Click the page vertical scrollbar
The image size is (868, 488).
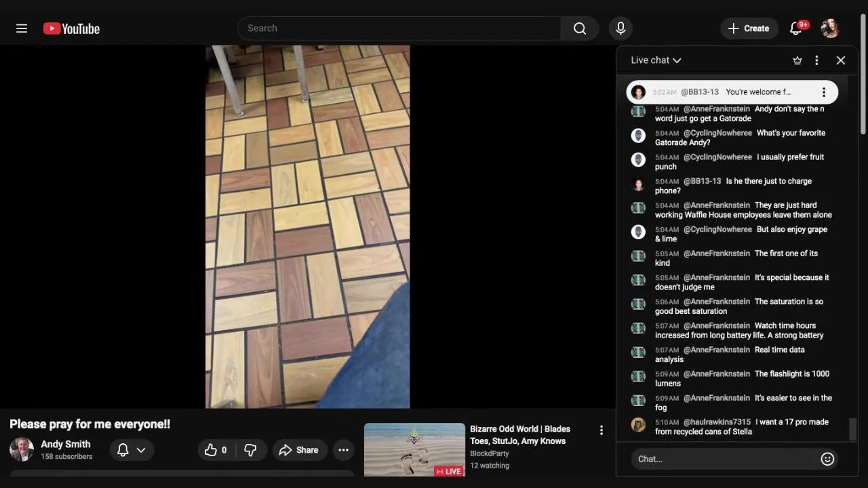(863, 75)
